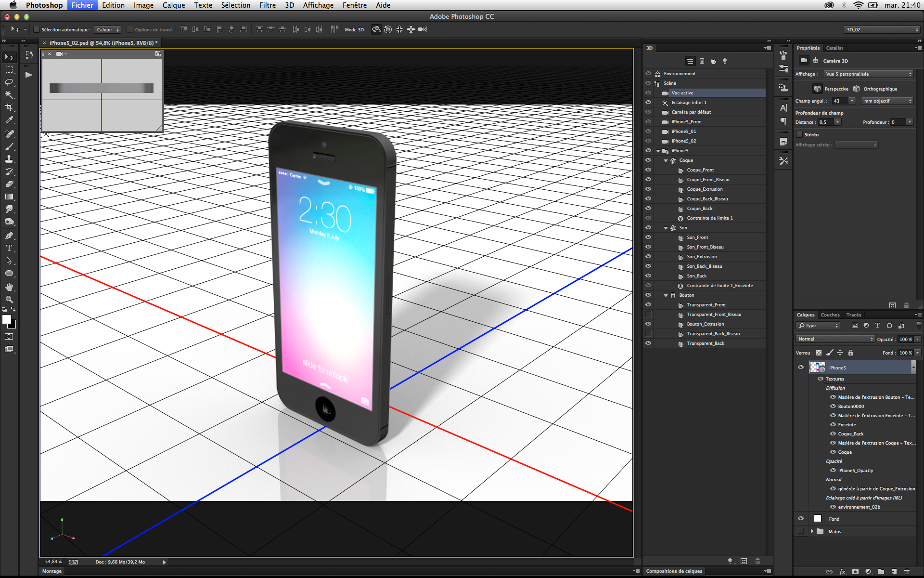
Task: Delete selected item in 3D panel
Action: coord(757,561)
